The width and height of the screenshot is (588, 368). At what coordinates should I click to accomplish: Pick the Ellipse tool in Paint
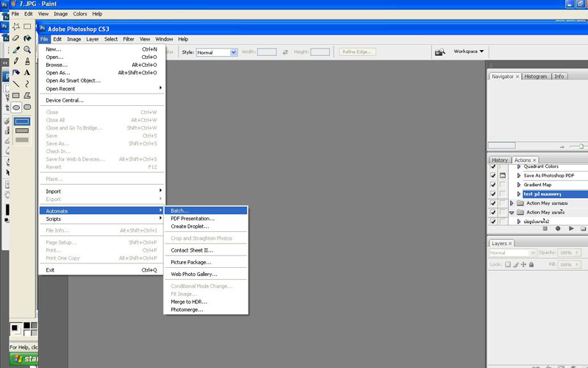15,107
